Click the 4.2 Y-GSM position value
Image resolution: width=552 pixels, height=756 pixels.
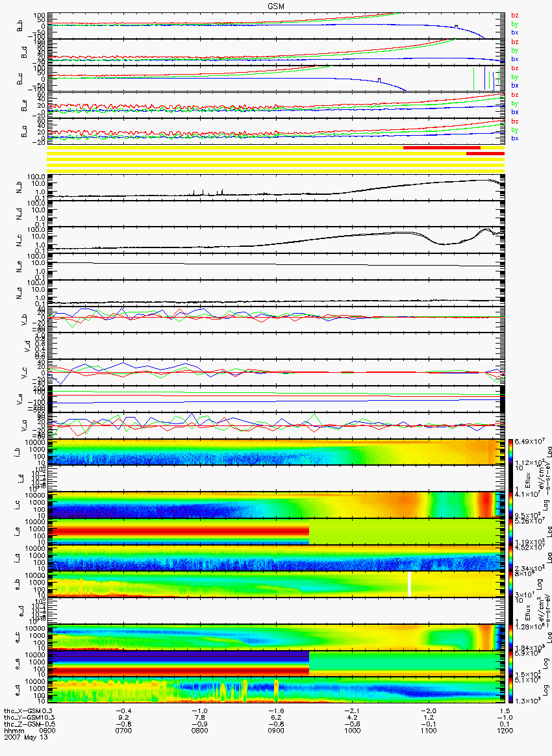pos(353,718)
